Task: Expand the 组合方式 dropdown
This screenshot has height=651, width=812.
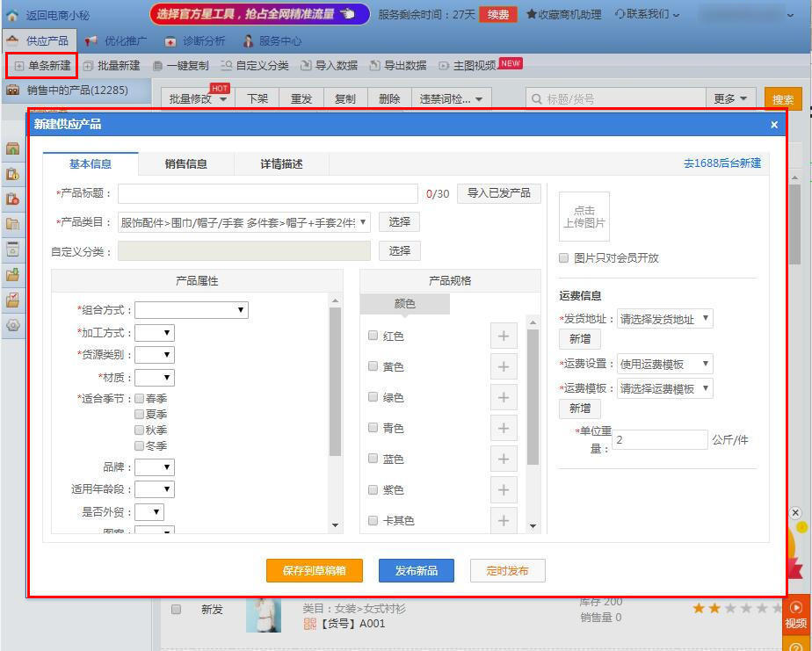Action: coord(192,310)
